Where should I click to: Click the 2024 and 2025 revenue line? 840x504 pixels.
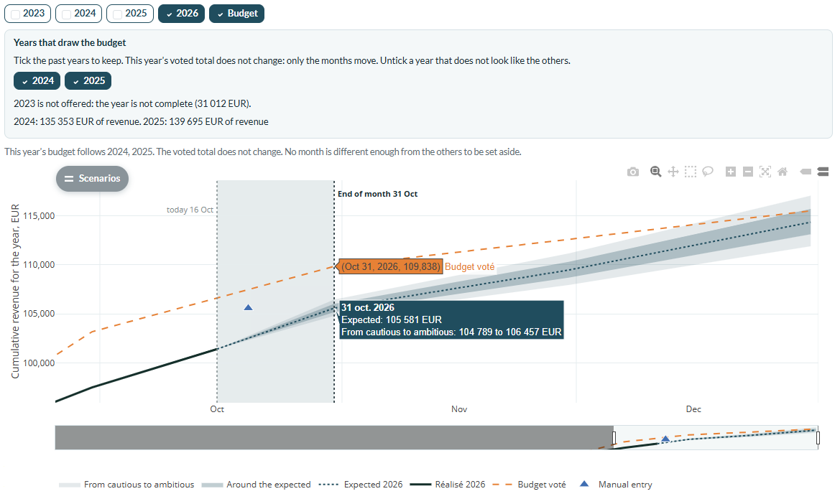point(141,122)
